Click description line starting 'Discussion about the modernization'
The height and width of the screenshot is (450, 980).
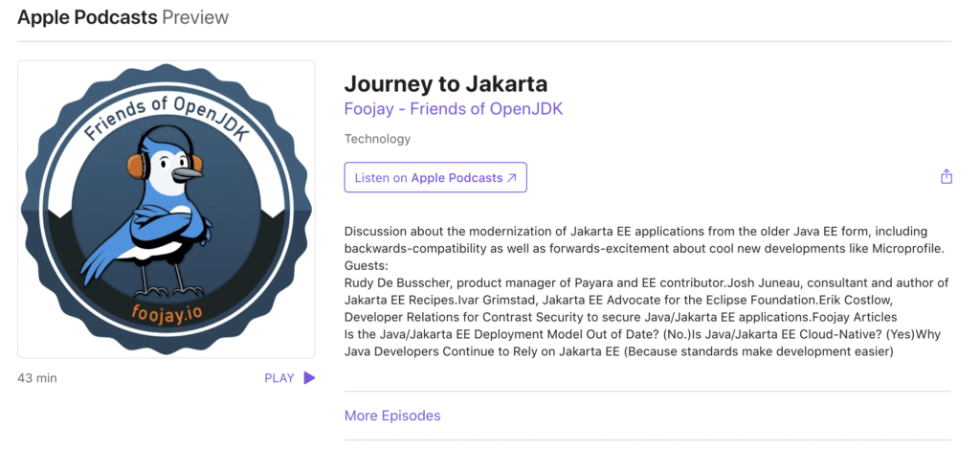pos(636,232)
